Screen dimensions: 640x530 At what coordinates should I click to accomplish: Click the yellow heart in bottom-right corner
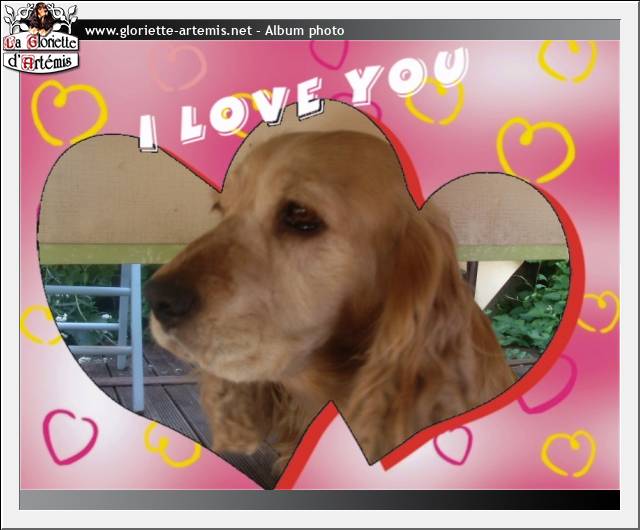pyautogui.click(x=569, y=453)
